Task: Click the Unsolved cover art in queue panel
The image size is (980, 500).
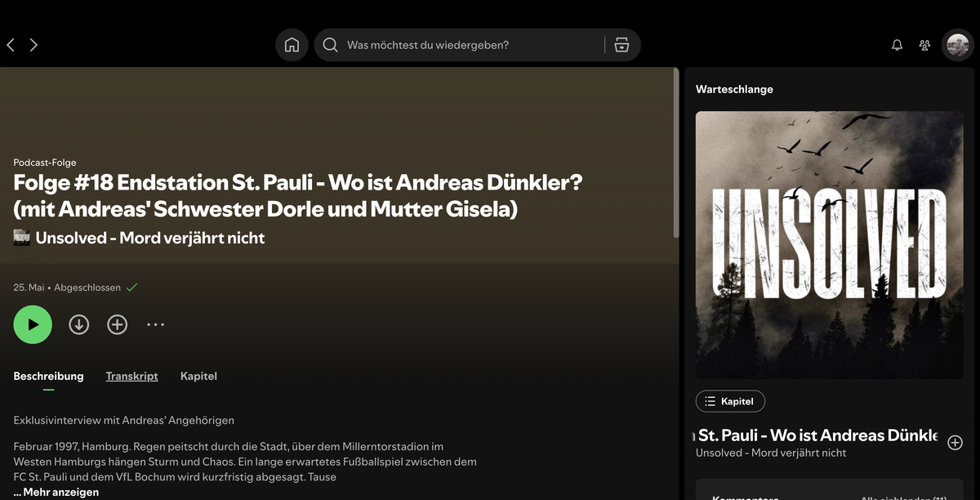Action: click(829, 244)
